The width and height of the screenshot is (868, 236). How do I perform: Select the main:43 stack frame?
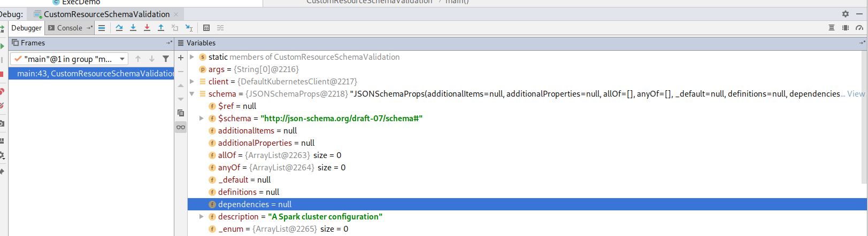coord(91,74)
